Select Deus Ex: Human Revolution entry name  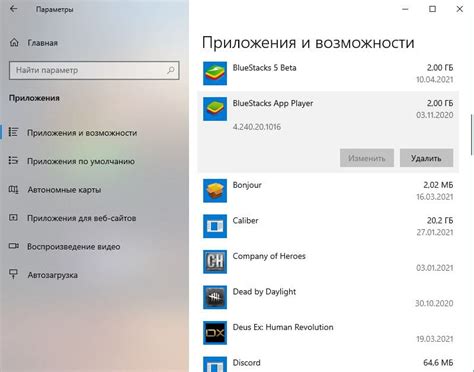(x=283, y=327)
